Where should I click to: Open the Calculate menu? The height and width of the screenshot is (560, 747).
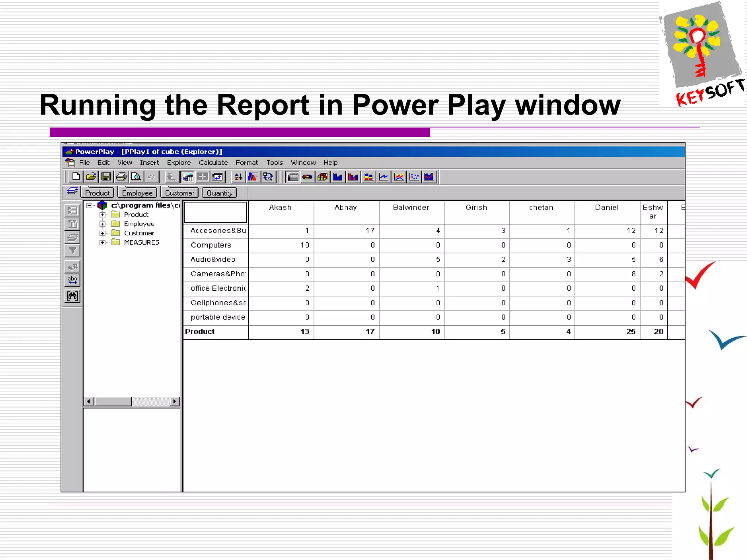coord(213,163)
